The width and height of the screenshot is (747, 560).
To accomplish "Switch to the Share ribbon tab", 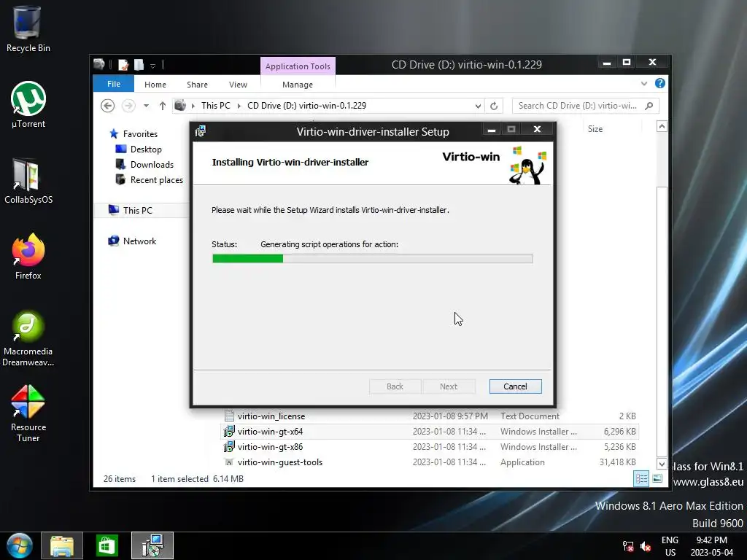I will pyautogui.click(x=197, y=85).
